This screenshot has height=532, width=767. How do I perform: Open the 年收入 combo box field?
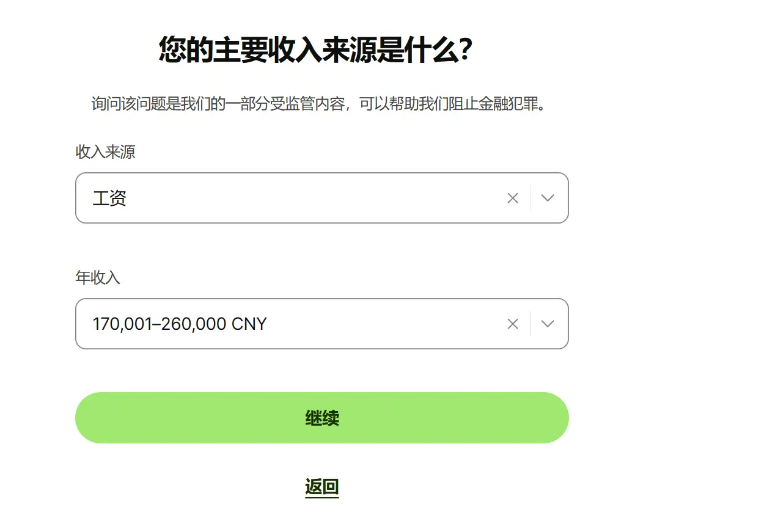pos(293,324)
